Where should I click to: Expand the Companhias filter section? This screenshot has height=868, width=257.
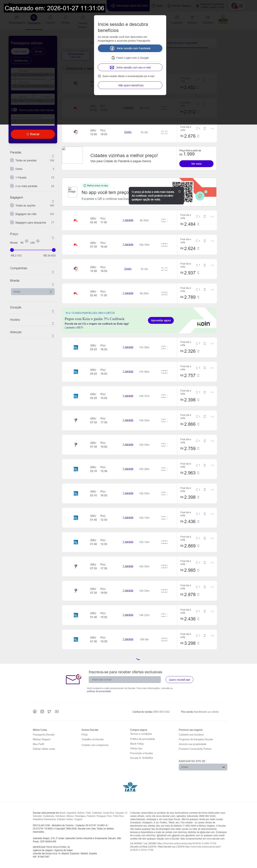[53, 272]
